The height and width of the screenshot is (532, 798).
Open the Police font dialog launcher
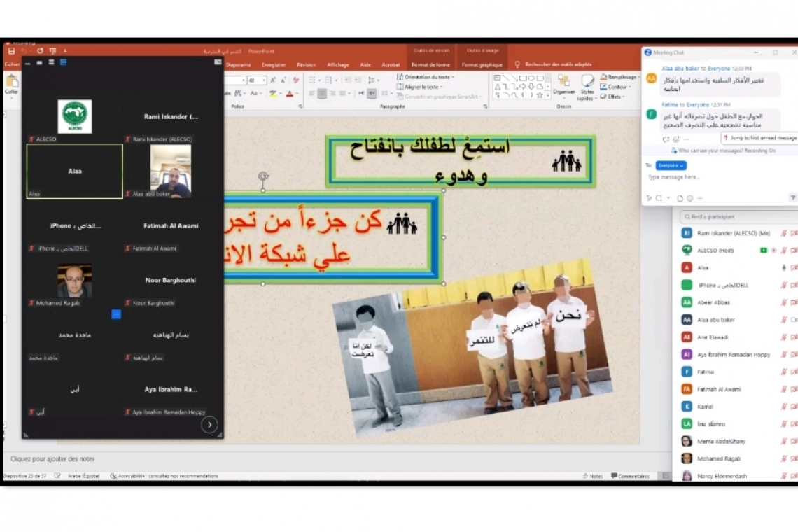(301, 106)
